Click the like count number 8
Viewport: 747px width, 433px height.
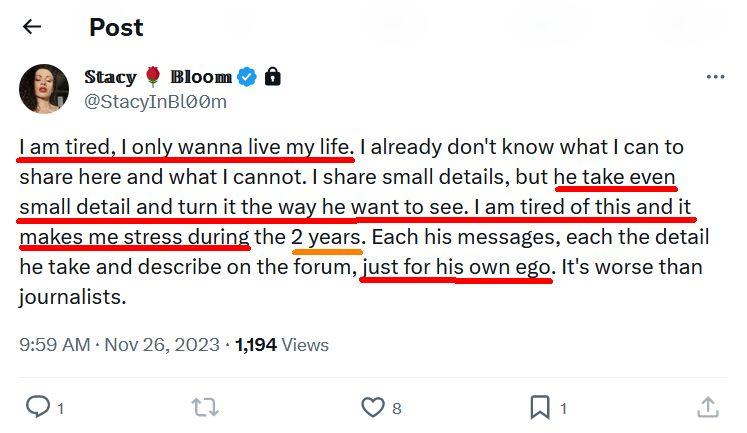[397, 408]
